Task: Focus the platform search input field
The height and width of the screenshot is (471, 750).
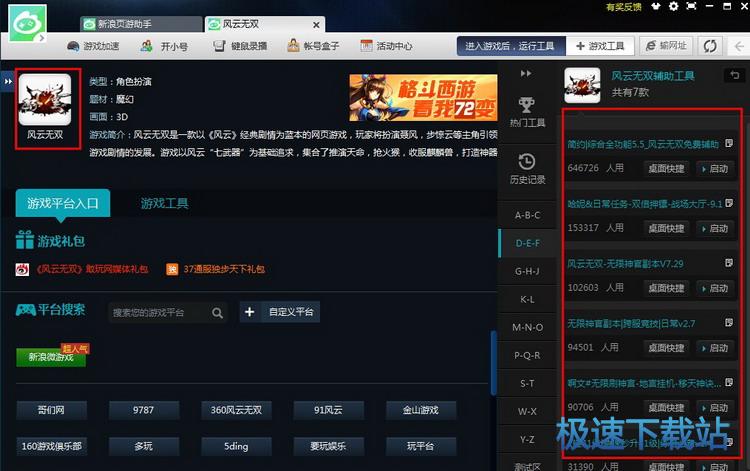Action: (168, 313)
